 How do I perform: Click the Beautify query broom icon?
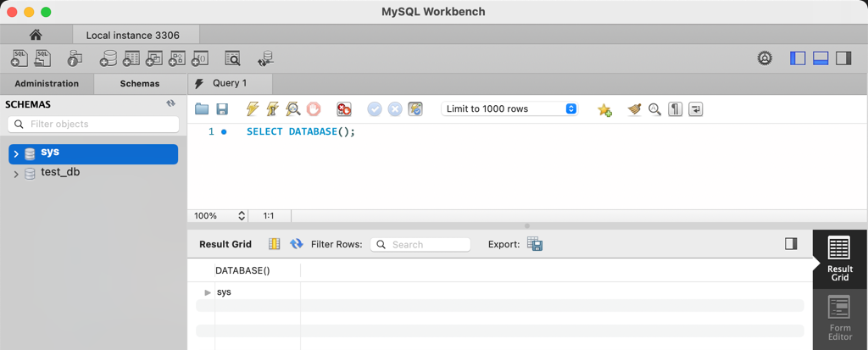(634, 109)
